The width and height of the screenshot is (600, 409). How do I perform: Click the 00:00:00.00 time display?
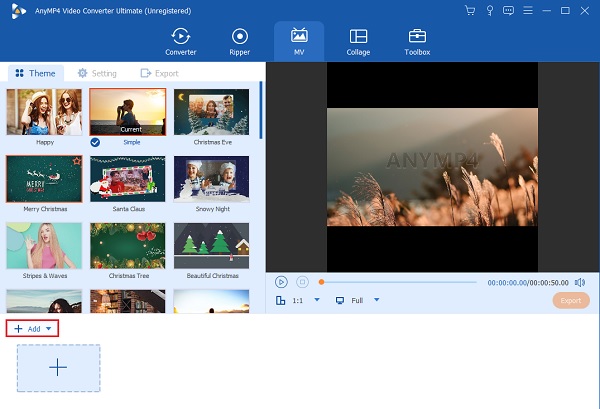(507, 283)
